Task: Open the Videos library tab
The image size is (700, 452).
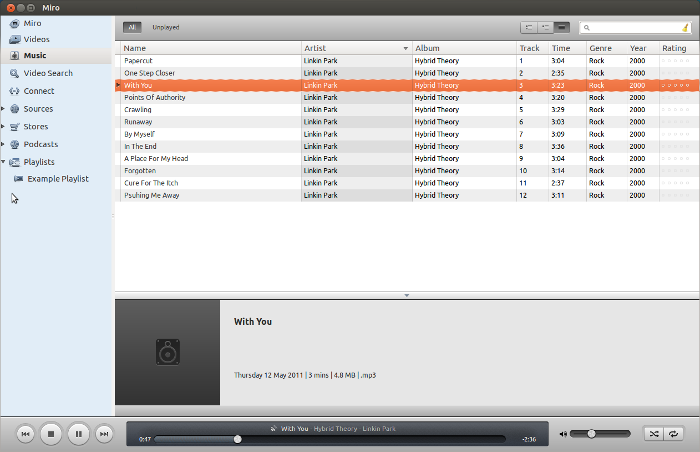Action: point(36,39)
